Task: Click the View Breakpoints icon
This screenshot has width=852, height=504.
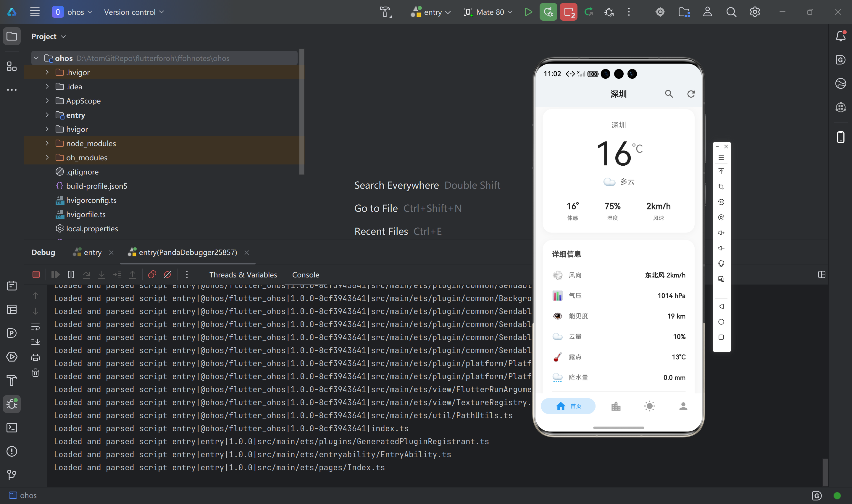Action: 152,274
